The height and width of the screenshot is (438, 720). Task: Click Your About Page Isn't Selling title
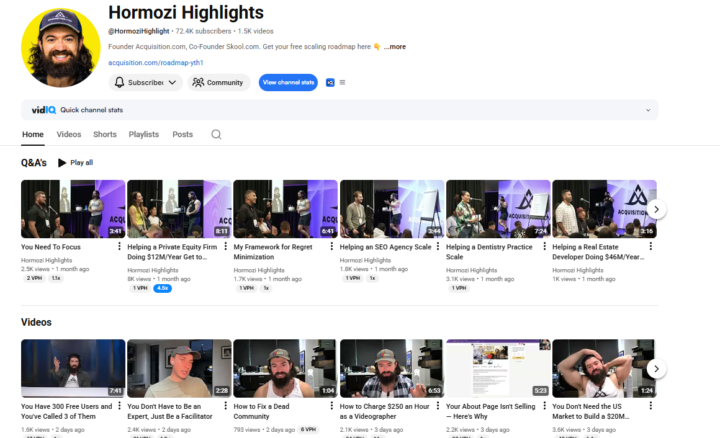point(491,411)
